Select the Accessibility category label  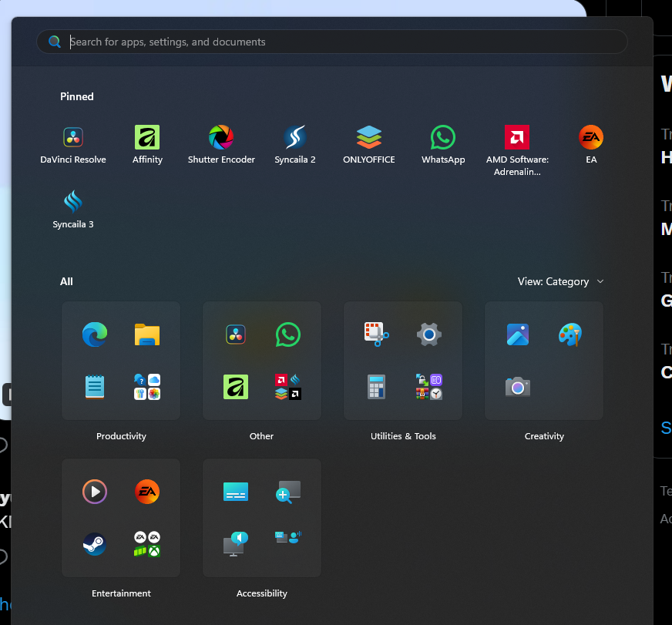pos(262,593)
